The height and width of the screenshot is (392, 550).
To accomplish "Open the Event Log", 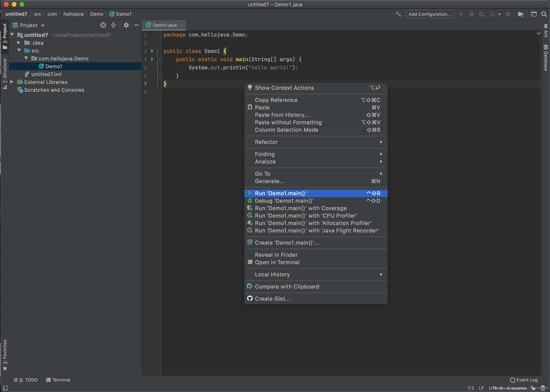I will coord(524,380).
